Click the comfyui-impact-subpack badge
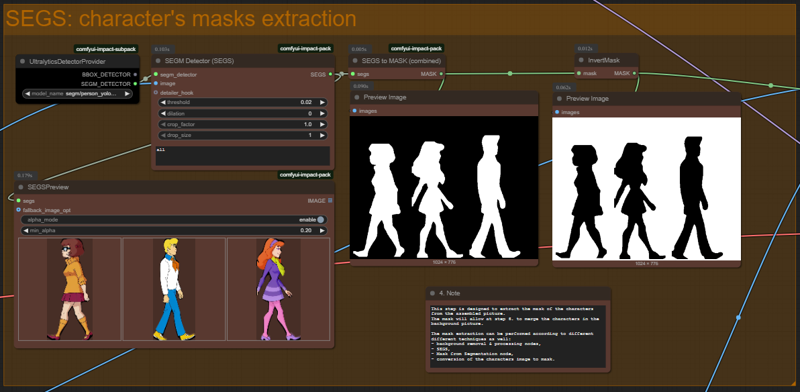This screenshot has height=392, width=800. tap(106, 49)
